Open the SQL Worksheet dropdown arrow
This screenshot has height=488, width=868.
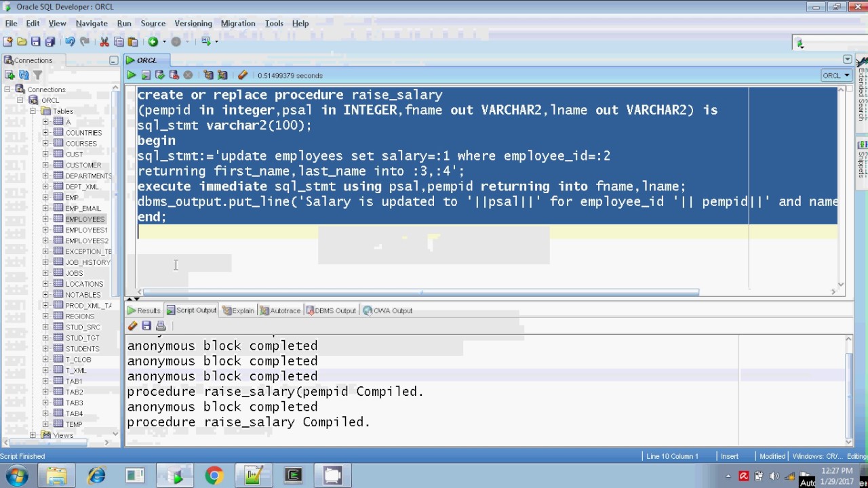[x=216, y=41]
